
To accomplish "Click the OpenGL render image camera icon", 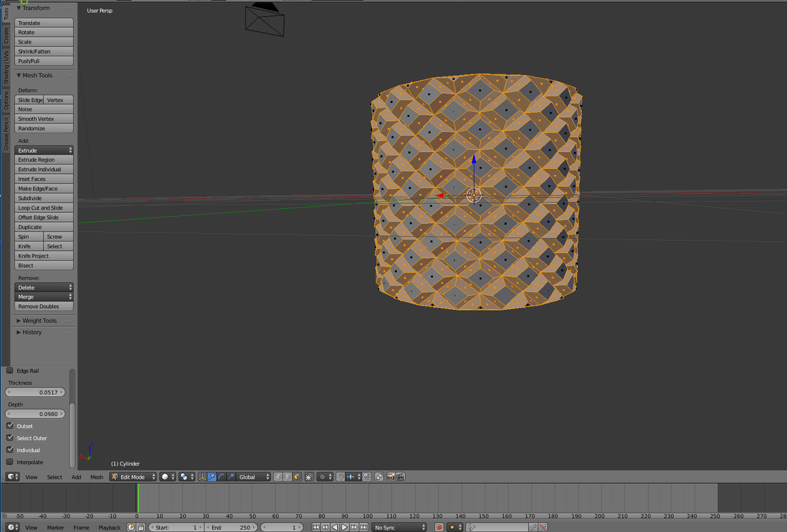I will (391, 477).
